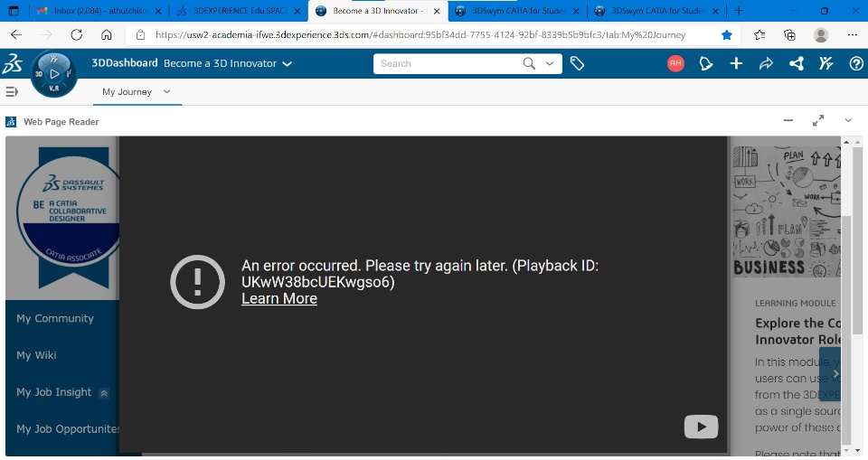The height and width of the screenshot is (460, 868).
Task: Click the YouTube logo on video
Action: tap(701, 427)
